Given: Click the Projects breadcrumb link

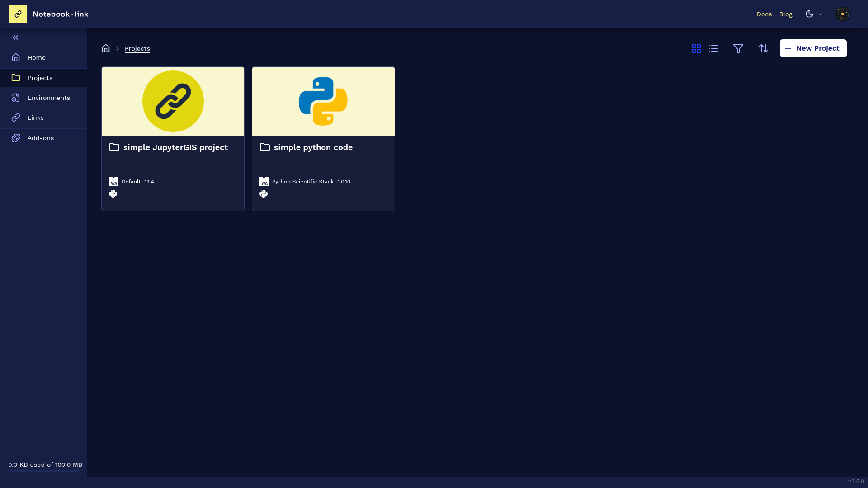Looking at the screenshot, I should 137,48.
